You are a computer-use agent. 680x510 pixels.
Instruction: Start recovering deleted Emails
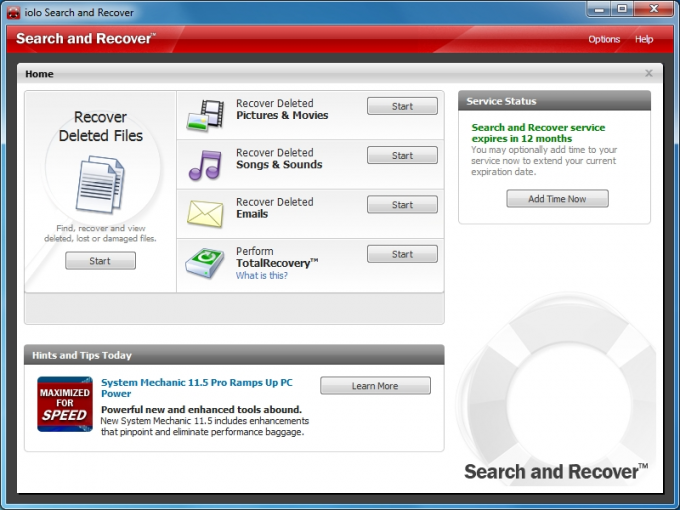point(402,205)
